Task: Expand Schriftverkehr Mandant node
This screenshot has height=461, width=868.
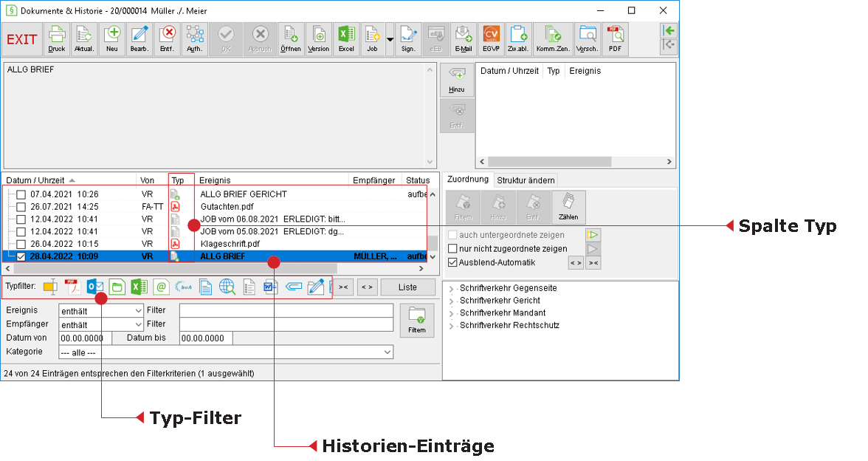Action: [x=451, y=313]
